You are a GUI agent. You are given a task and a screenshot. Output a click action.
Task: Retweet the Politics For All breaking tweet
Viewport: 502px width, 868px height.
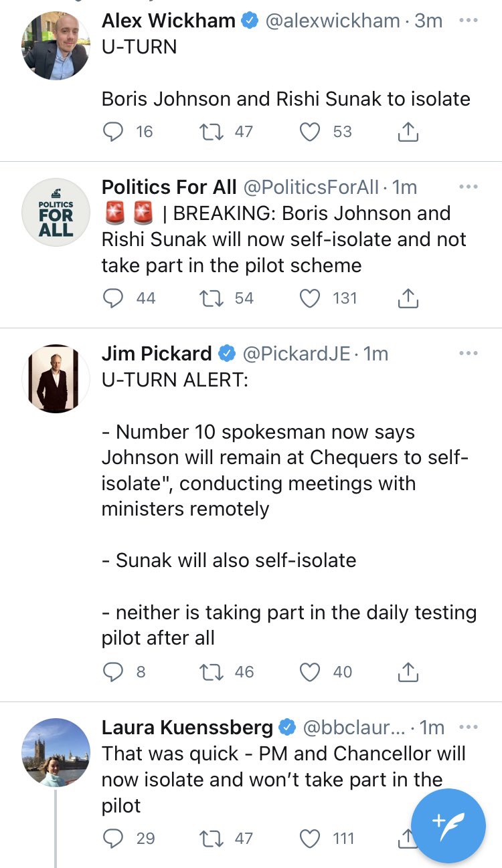[x=214, y=298]
